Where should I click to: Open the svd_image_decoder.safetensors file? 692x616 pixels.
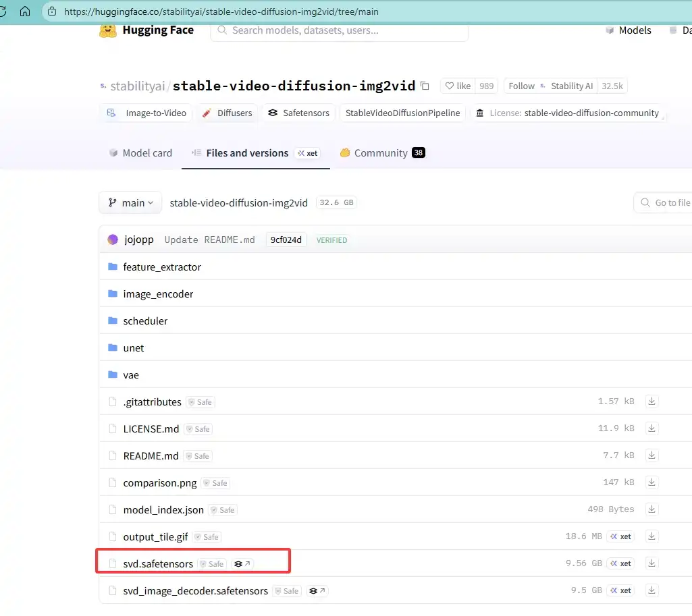pyautogui.click(x=196, y=590)
